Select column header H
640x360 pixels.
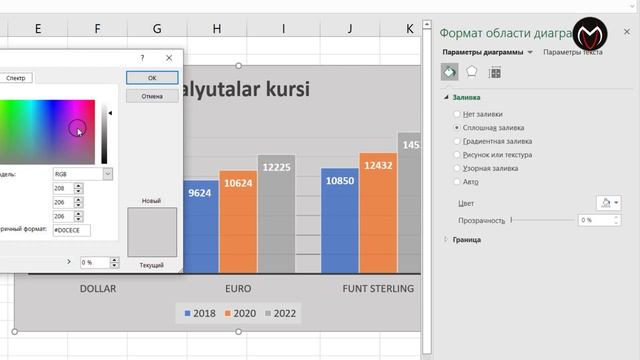coord(217,29)
